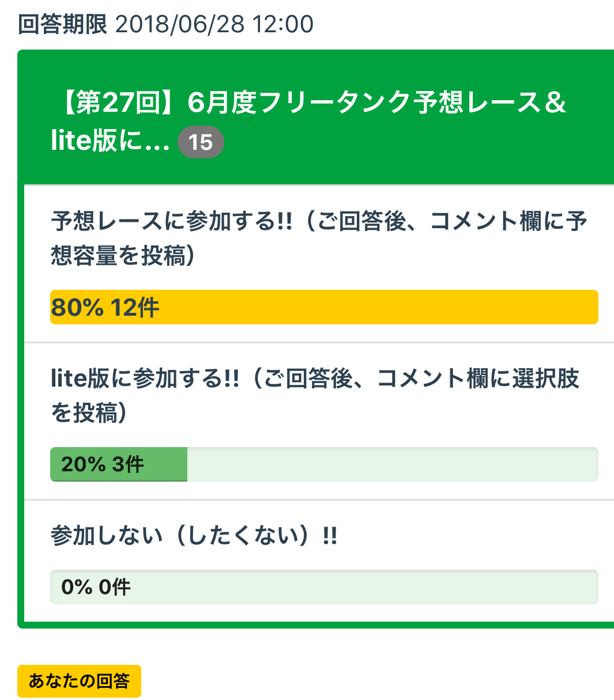
Task: Click the を投稿） line under the lite option
Action: pos(89,413)
